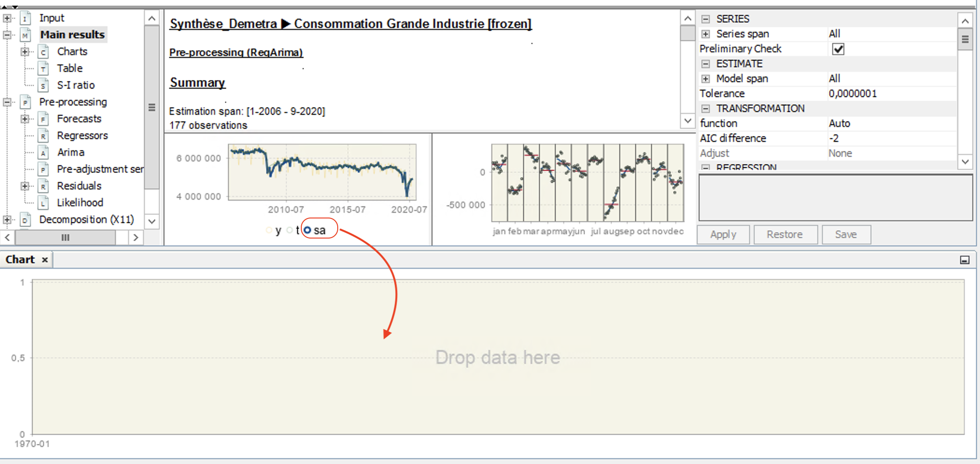Click the Arima node icon
980x464 pixels.
pos(43,153)
